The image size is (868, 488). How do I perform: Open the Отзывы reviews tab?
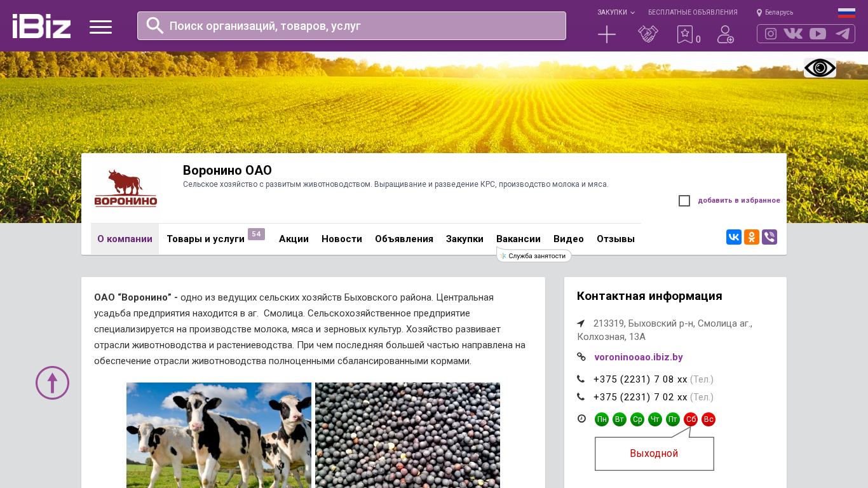[x=616, y=239]
